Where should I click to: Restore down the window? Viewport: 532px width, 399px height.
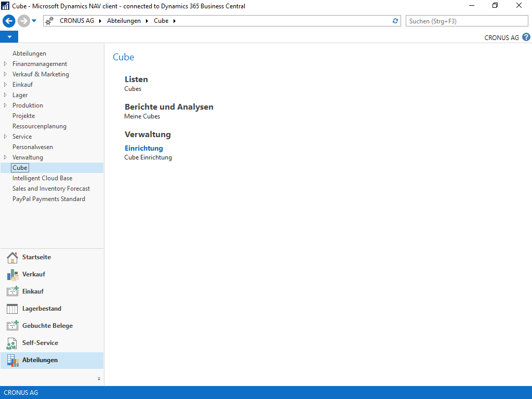coord(495,5)
